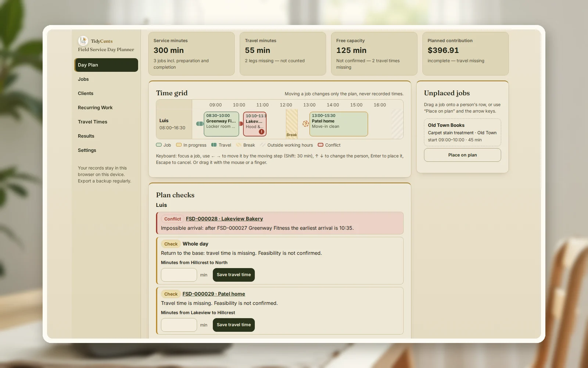Click the red travel segment before Lakeview job

point(241,124)
